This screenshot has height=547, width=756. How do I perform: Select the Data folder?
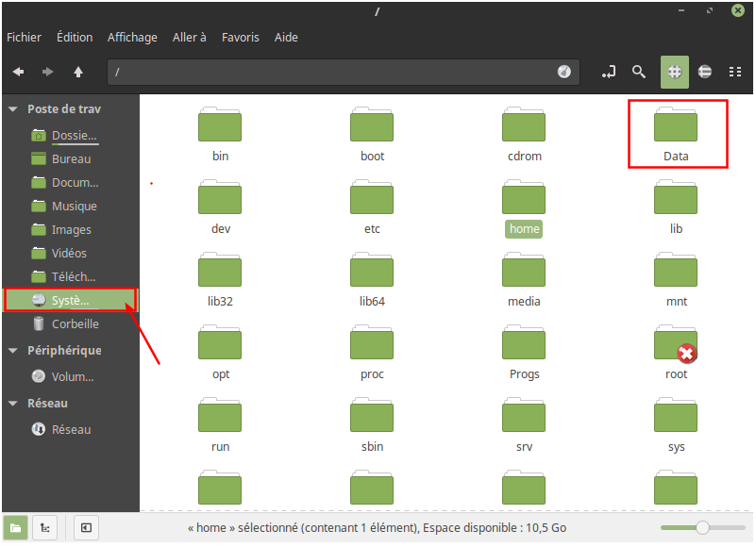[x=676, y=135]
